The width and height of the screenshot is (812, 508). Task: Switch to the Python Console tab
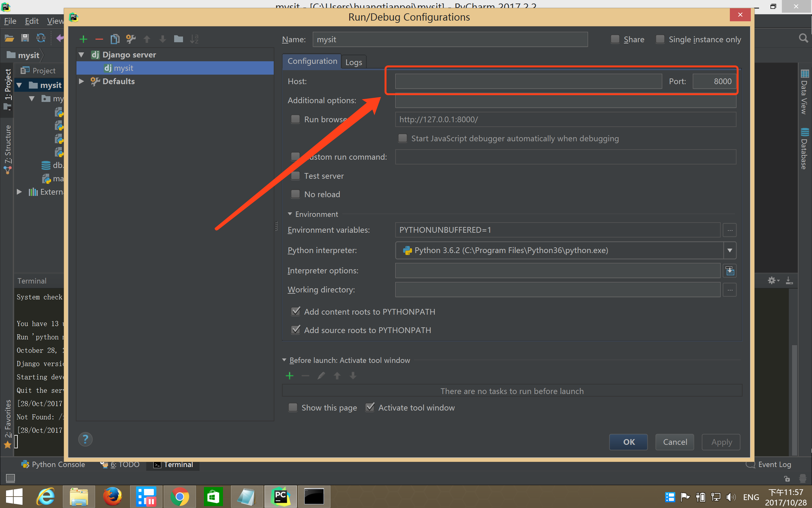[x=53, y=464]
